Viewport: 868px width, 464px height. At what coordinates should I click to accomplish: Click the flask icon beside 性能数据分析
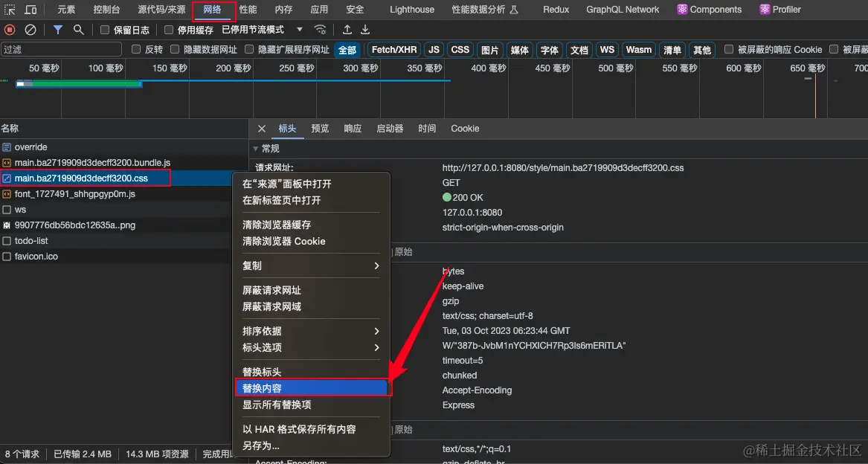(x=514, y=10)
